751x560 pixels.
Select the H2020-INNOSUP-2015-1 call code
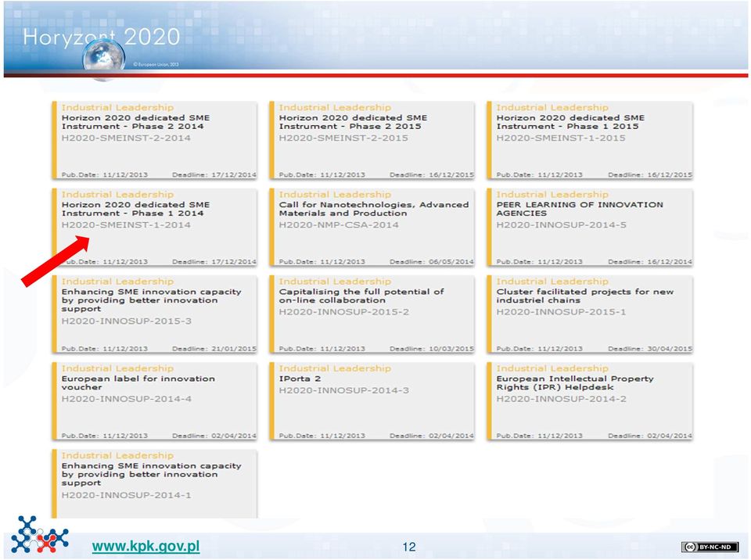(561, 312)
